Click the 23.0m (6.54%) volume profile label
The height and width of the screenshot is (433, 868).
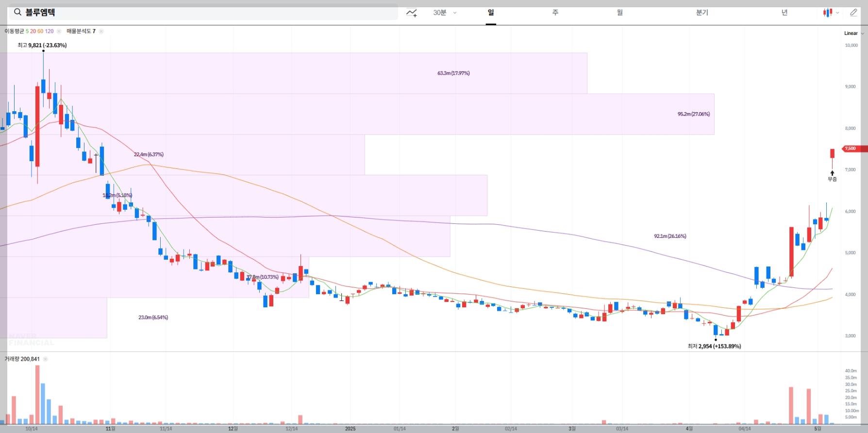153,317
